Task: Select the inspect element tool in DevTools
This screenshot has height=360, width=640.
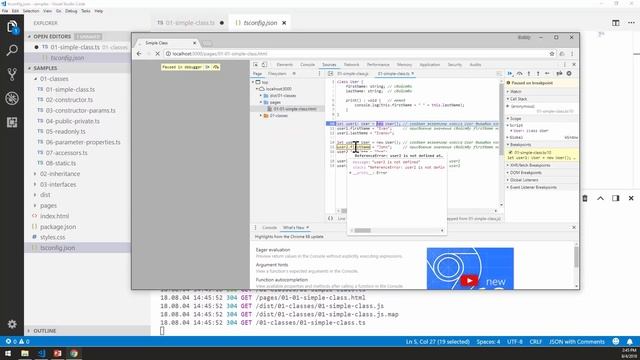Action: tap(256, 64)
